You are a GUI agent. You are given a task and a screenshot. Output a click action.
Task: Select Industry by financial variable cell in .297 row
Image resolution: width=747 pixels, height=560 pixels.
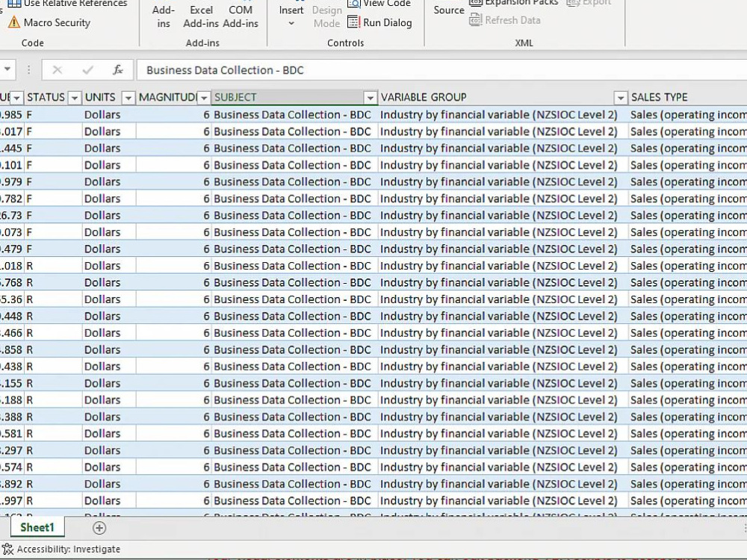coord(503,450)
